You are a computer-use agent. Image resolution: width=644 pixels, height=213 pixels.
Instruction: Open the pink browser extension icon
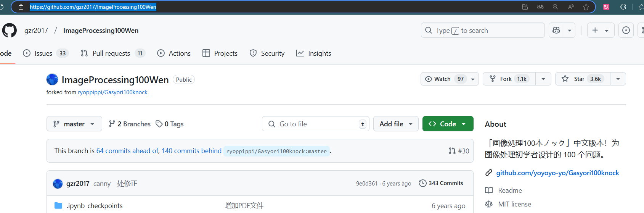click(606, 7)
